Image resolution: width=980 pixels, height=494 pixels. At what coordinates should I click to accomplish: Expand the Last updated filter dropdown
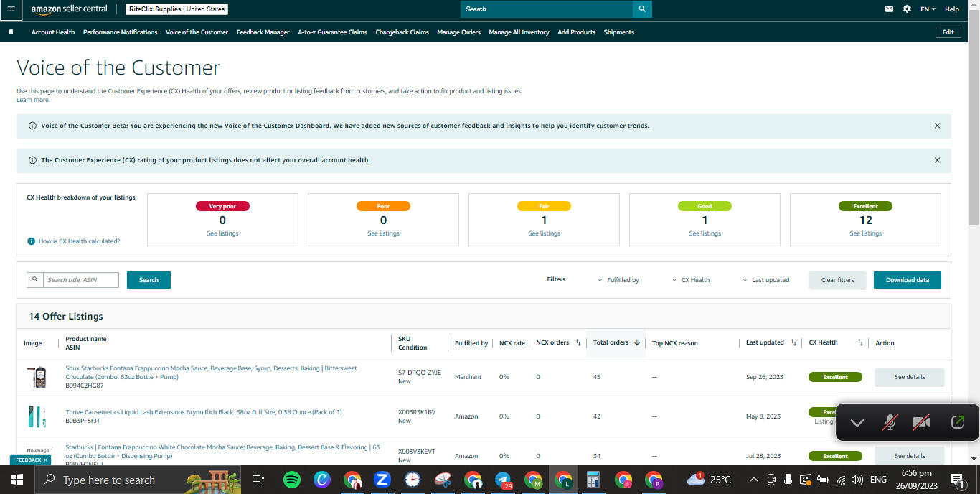coord(765,280)
